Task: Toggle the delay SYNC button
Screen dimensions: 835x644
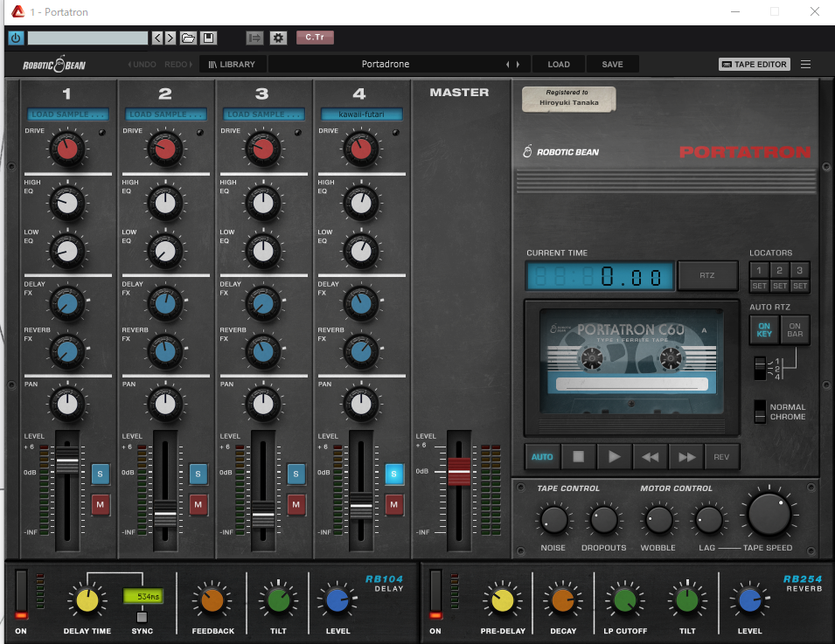Action: [142, 617]
